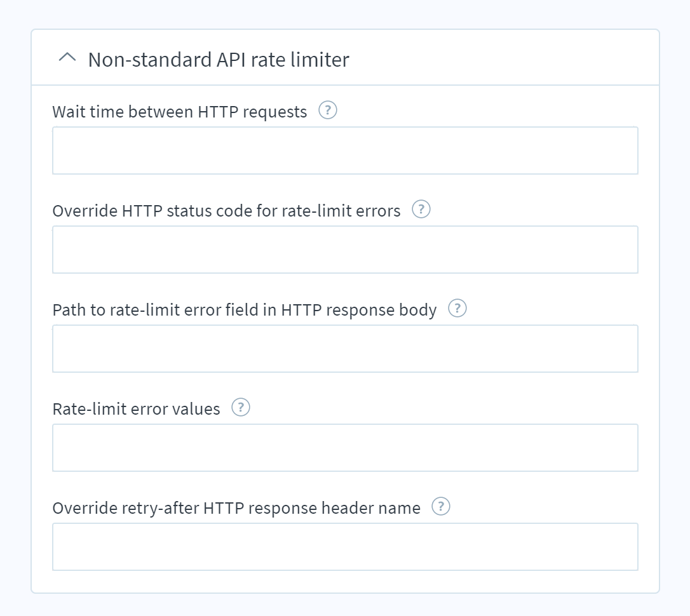Click blank panel space below the retry-after input
Screen dimensions: 690x616
345,582
